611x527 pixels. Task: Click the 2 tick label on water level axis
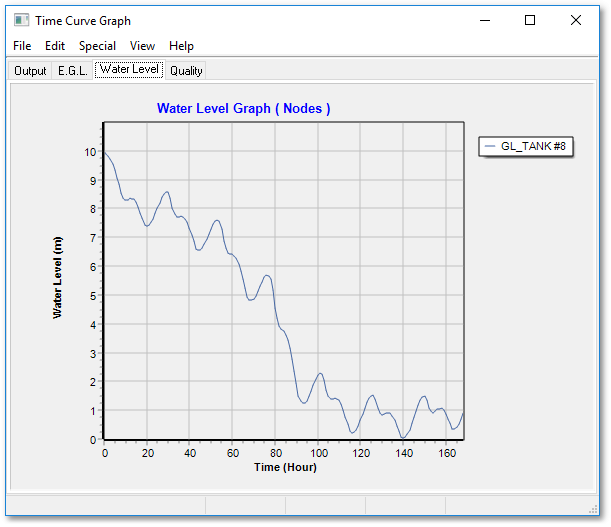[93, 382]
